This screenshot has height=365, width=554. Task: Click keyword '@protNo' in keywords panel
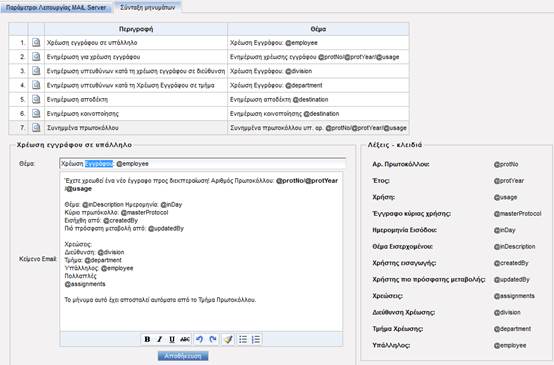pos(506,164)
